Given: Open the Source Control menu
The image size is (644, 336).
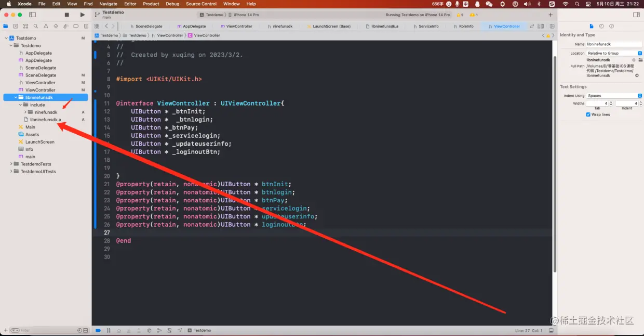Looking at the screenshot, I should tap(202, 4).
